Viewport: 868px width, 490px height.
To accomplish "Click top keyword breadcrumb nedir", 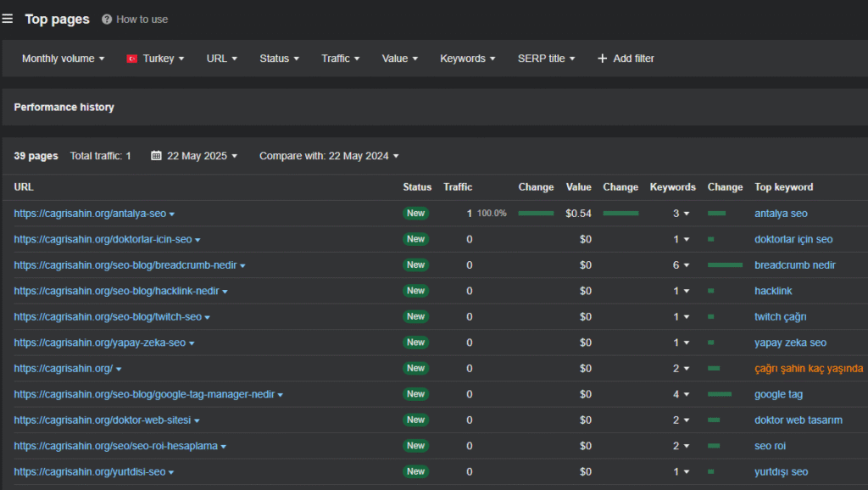I will (x=795, y=265).
